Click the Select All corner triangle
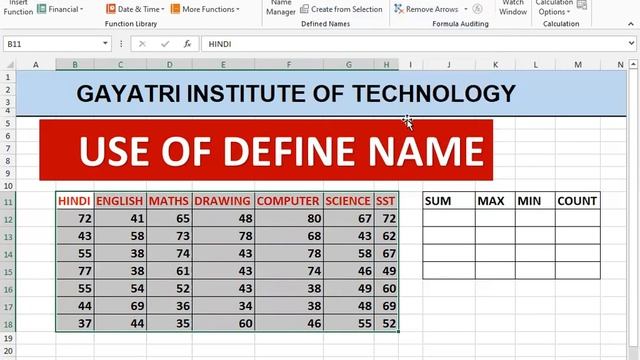The image size is (640, 360). [x=10, y=64]
